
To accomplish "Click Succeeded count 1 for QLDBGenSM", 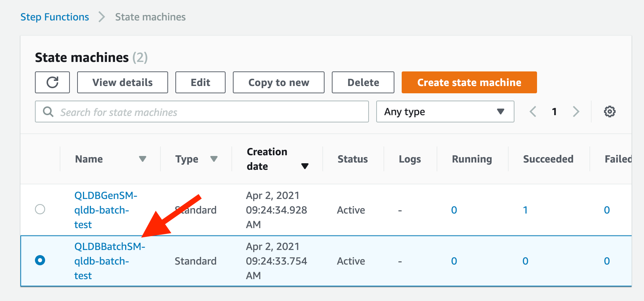I will [525, 210].
